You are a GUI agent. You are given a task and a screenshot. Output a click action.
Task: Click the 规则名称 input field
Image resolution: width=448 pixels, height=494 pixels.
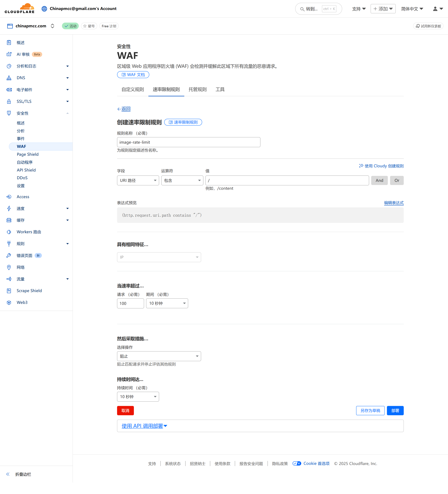[x=188, y=142]
